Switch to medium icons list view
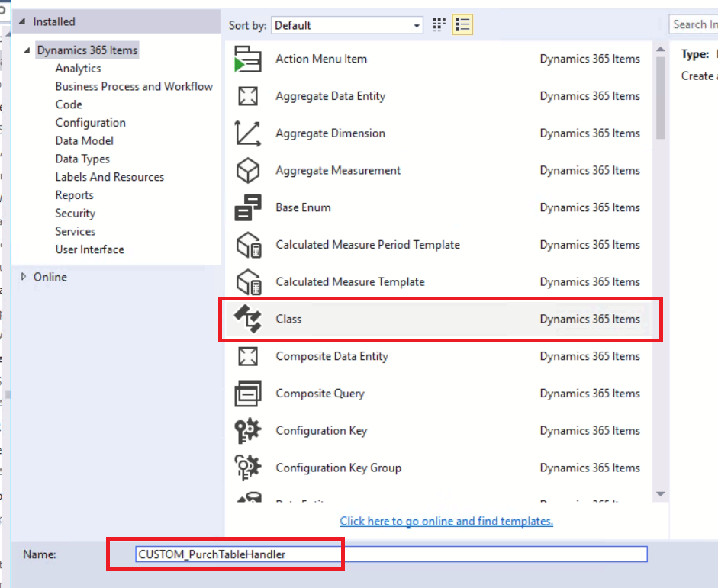The width and height of the screenshot is (718, 588). [462, 24]
